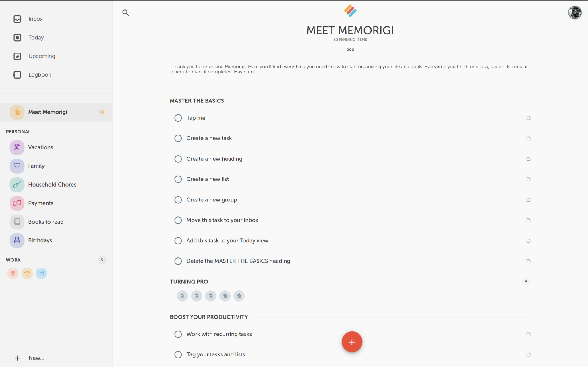Open the three-dot list options menu

pos(350,50)
